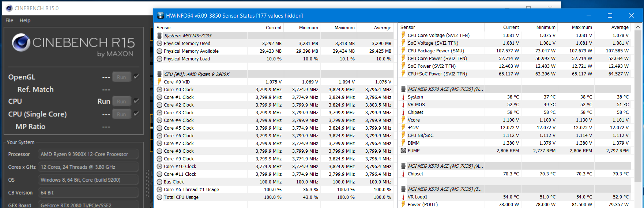Toggle the CPU test checkbox

tap(136, 101)
